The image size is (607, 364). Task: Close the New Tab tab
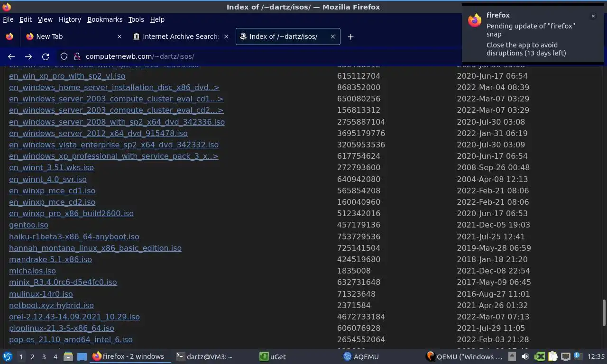click(120, 36)
